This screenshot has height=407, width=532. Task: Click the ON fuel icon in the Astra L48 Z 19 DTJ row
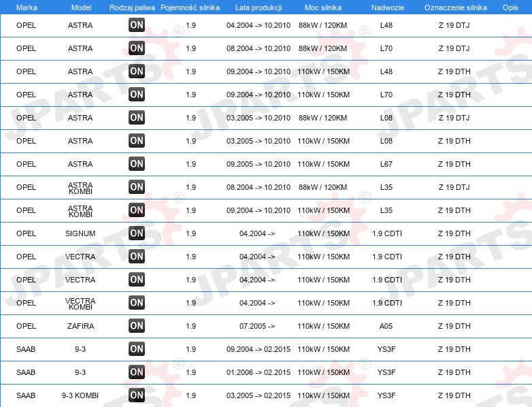(x=137, y=25)
